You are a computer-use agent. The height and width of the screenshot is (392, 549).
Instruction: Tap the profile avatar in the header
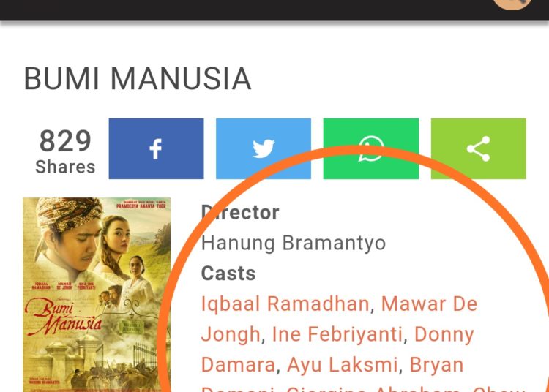pos(512,4)
